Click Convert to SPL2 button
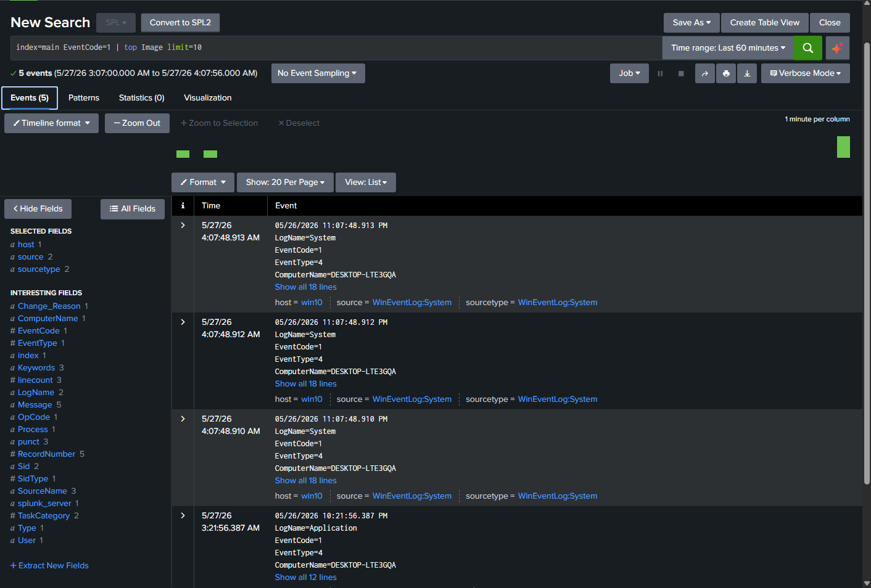The image size is (871, 588). [180, 23]
